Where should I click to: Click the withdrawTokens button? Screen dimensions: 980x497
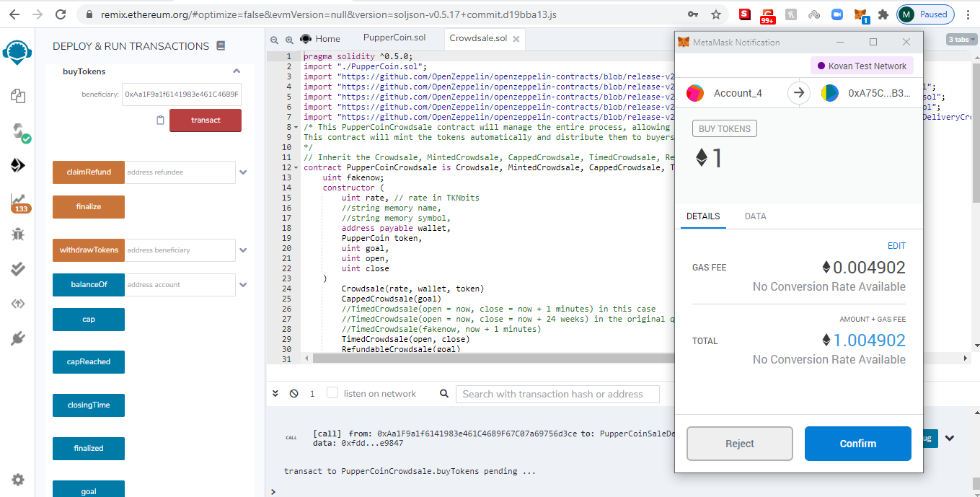click(89, 250)
